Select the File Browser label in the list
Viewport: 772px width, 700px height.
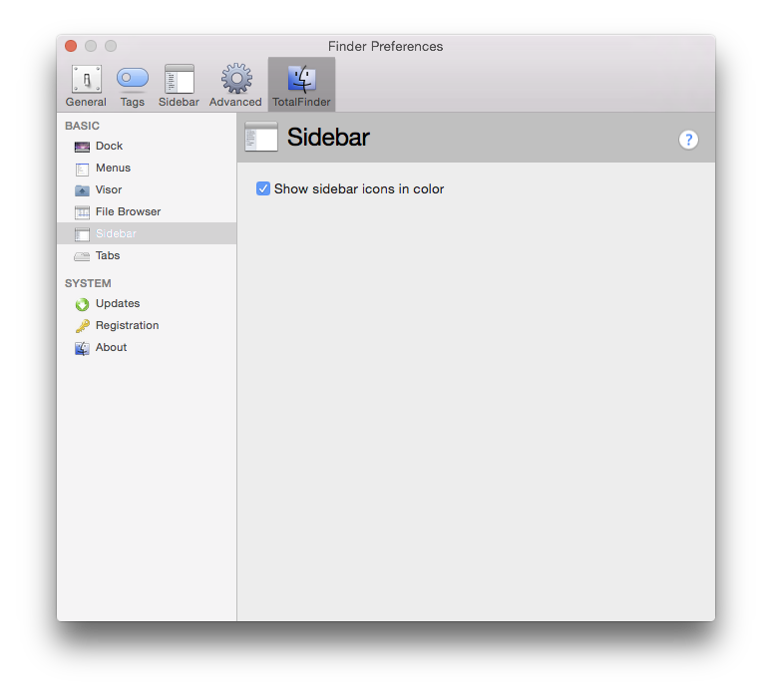128,211
